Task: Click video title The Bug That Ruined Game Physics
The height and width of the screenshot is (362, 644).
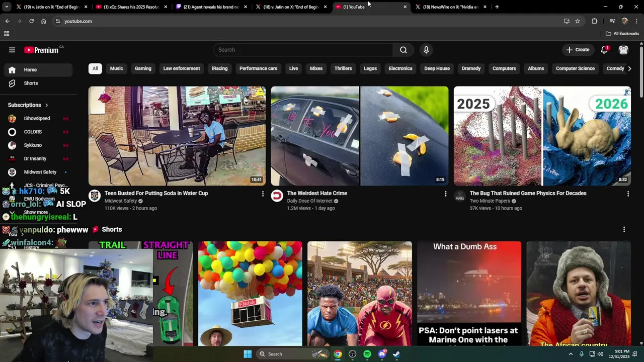Action: click(528, 193)
